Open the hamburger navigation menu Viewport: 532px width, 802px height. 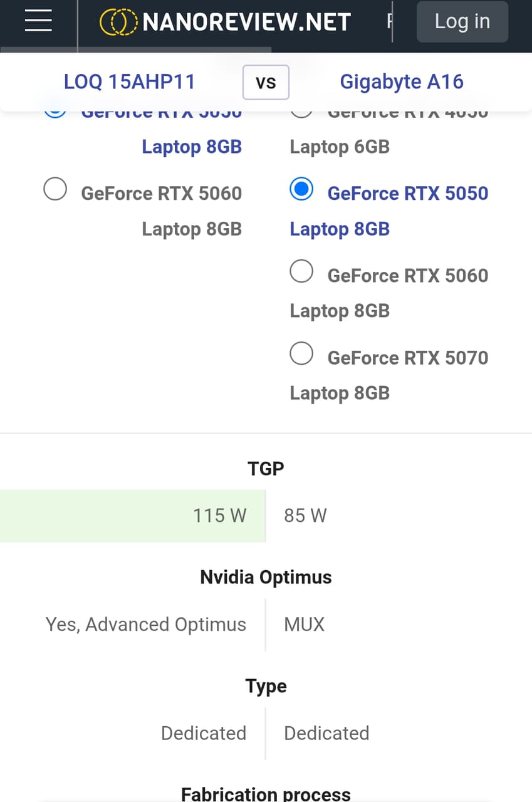point(38,21)
